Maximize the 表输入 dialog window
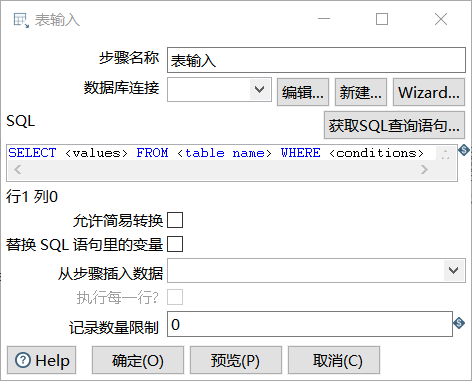The height and width of the screenshot is (381, 472). point(382,19)
